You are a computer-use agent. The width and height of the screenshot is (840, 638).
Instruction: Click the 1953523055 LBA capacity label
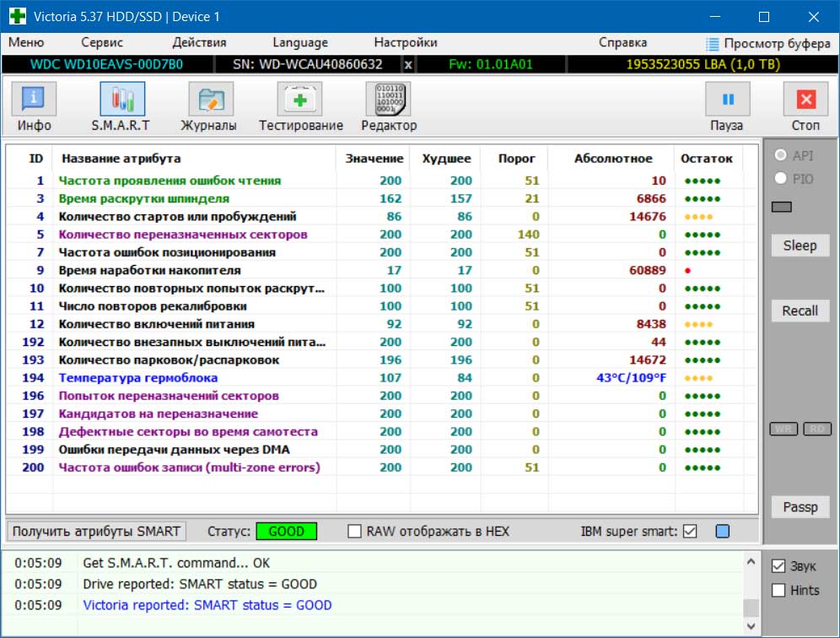[703, 64]
